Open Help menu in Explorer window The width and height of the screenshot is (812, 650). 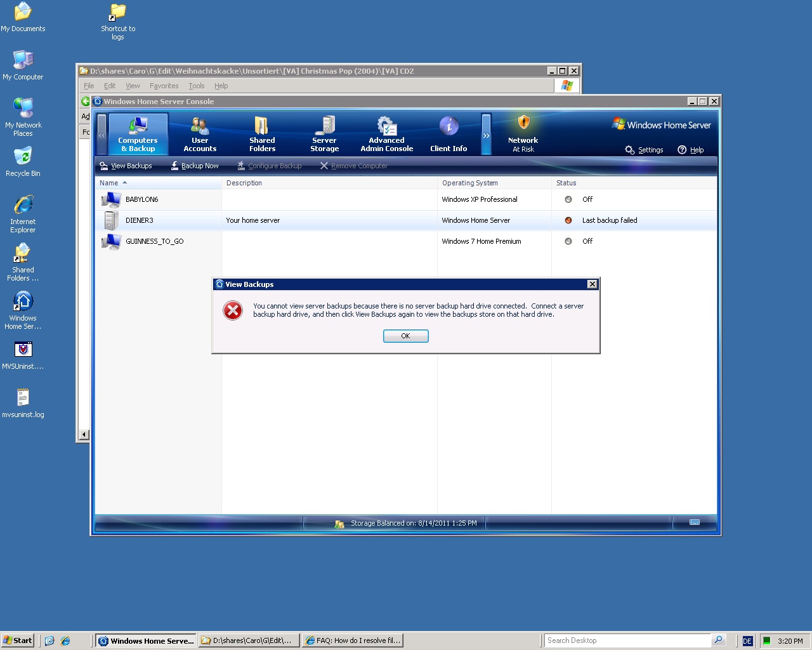click(x=221, y=86)
